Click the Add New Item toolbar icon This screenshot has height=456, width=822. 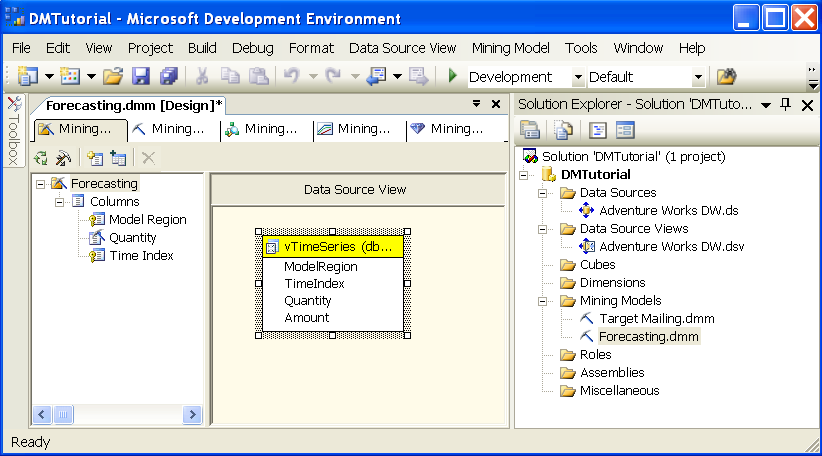pos(70,77)
